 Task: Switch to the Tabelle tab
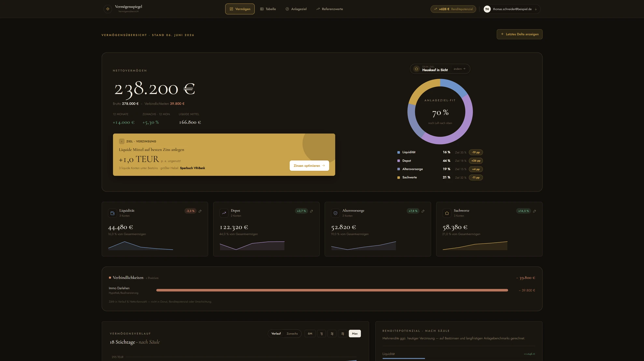pyautogui.click(x=268, y=9)
